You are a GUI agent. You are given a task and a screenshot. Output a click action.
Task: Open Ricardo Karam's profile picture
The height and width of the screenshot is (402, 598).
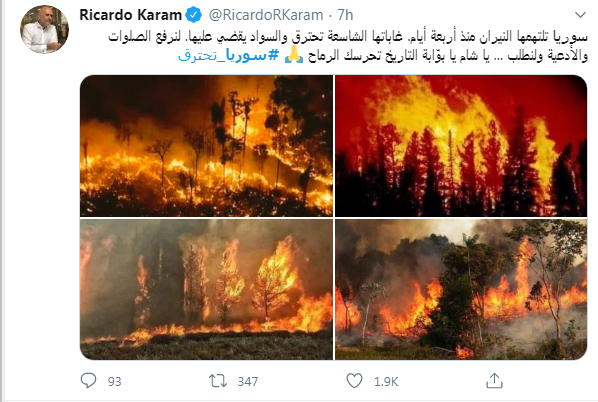click(44, 29)
